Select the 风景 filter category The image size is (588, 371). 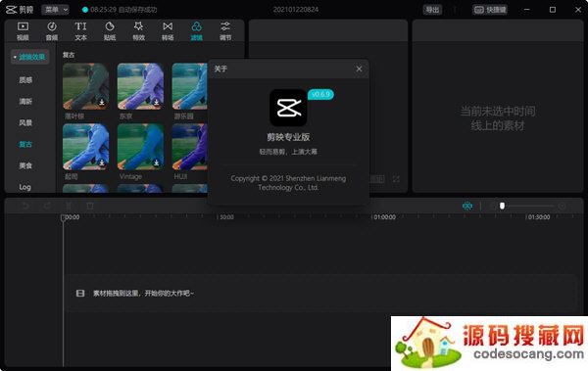[25, 122]
